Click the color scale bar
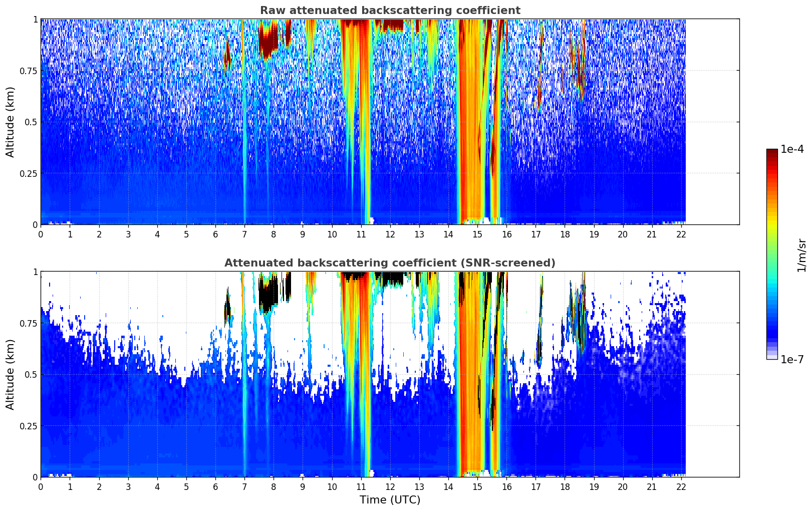 coord(772,254)
